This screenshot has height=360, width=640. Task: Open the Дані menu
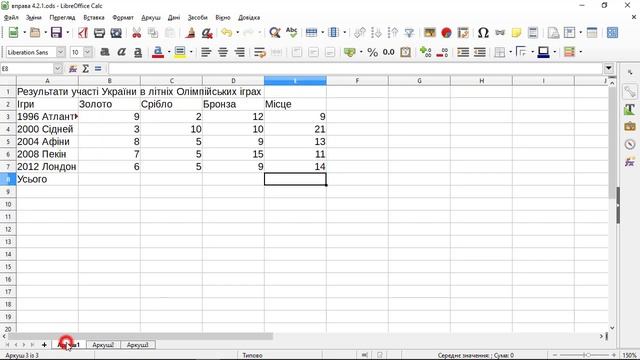click(x=173, y=18)
